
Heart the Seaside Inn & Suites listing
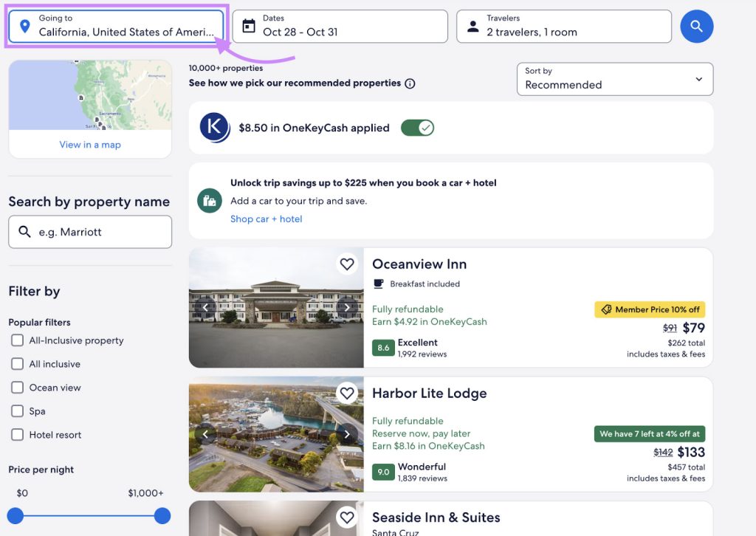click(346, 516)
